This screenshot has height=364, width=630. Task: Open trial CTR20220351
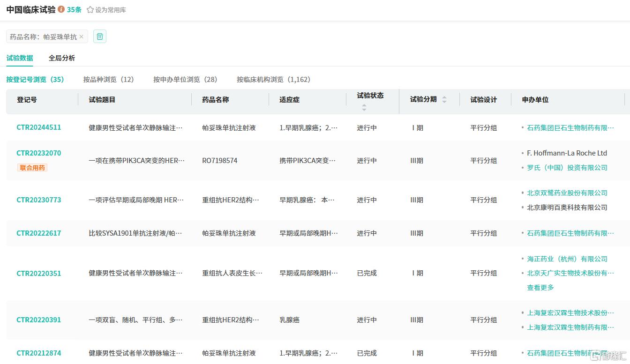pyautogui.click(x=39, y=274)
